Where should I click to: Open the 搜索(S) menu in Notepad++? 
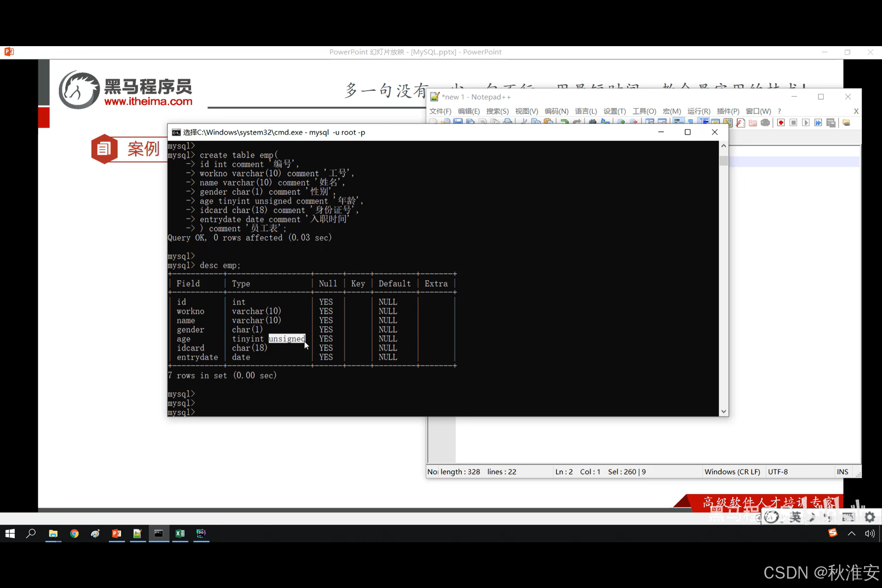(x=497, y=111)
